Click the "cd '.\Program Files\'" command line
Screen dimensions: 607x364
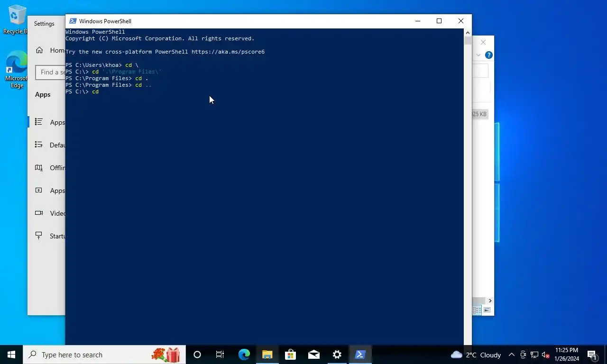pos(127,72)
